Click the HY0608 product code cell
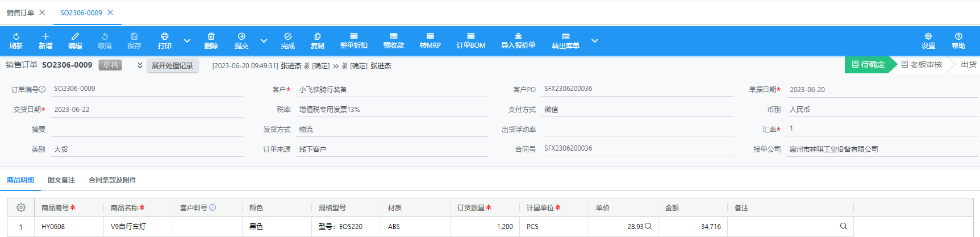This screenshot has width=980, height=237. coord(69,226)
